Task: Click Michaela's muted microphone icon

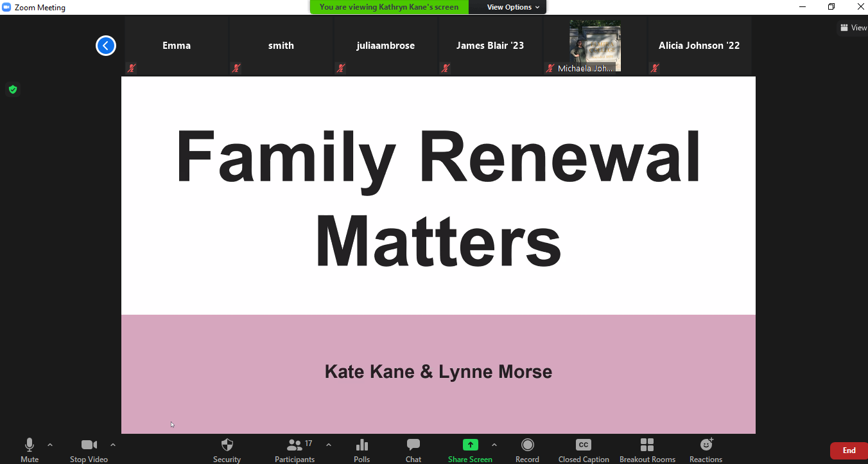Action: coord(550,68)
